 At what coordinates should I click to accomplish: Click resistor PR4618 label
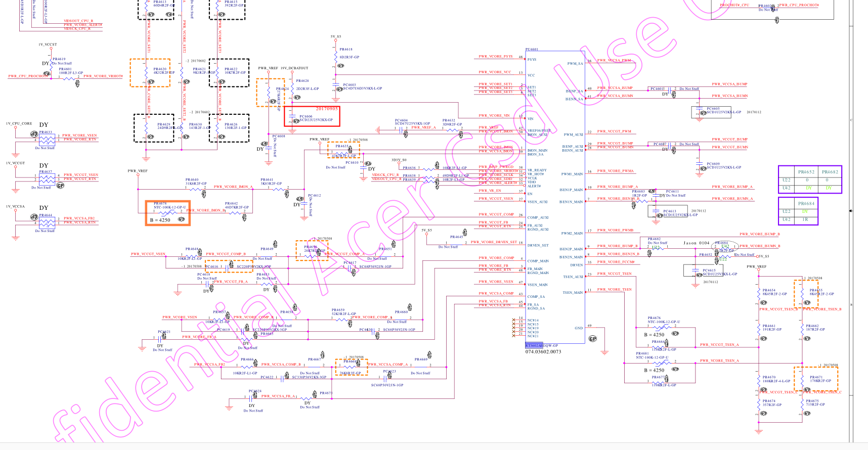[346, 50]
